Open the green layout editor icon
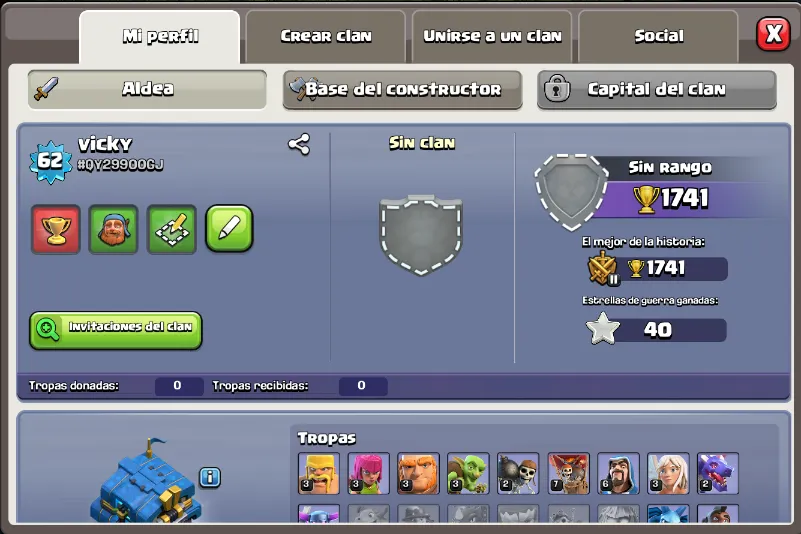 coord(172,229)
